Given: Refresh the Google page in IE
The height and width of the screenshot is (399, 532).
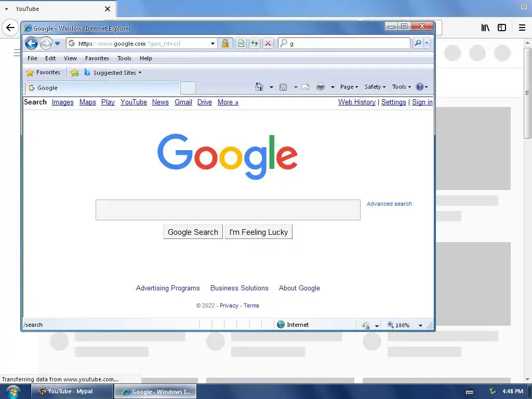Looking at the screenshot, I should click(255, 43).
